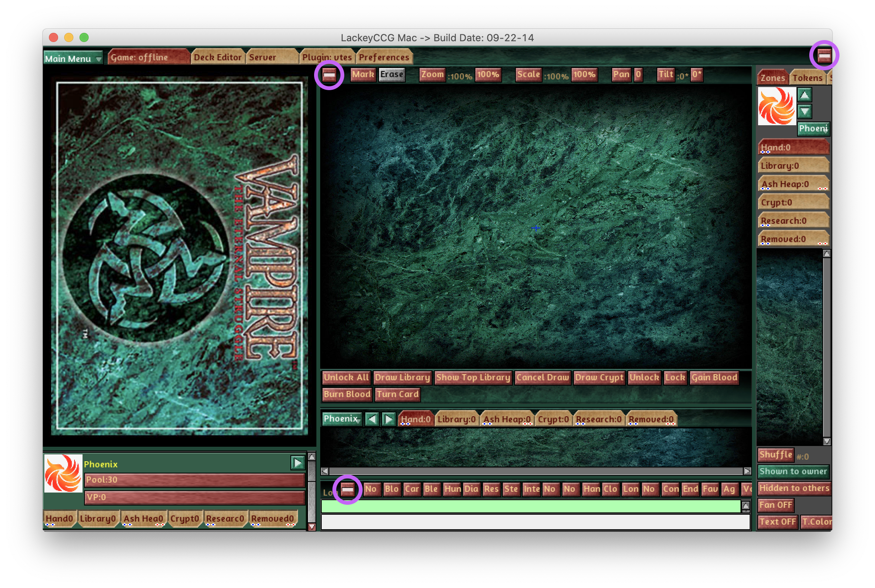
Task: Toggle the Text OFF button
Action: click(778, 522)
